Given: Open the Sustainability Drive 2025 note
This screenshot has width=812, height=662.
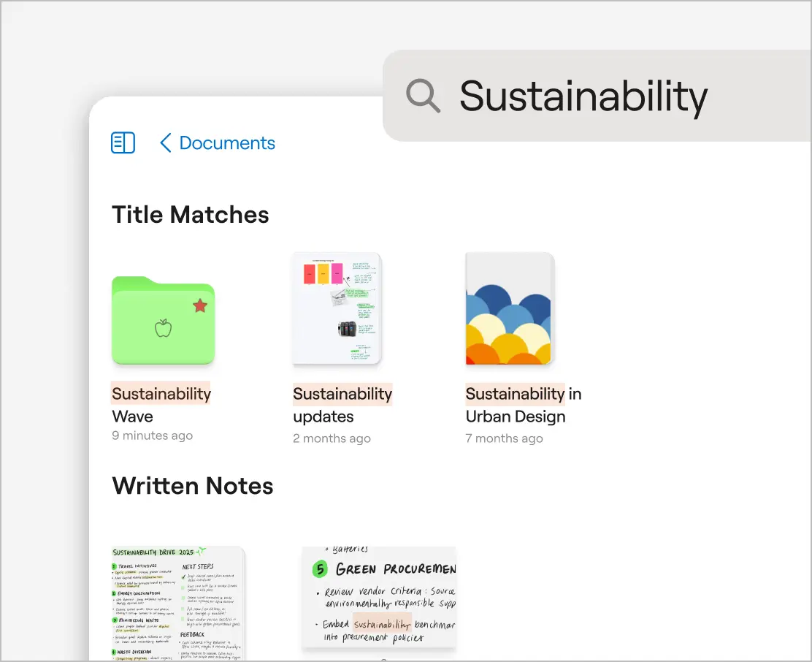Looking at the screenshot, I should [x=177, y=603].
